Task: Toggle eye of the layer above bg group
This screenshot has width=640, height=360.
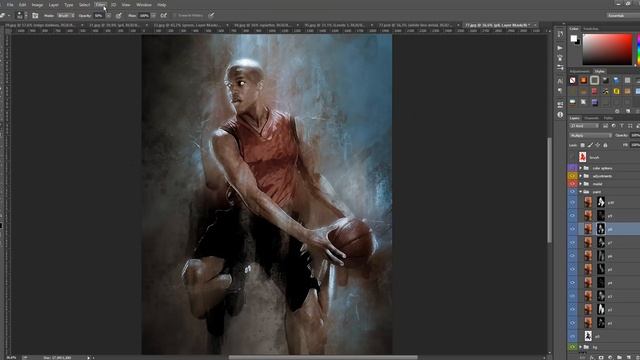Action: [x=572, y=336]
